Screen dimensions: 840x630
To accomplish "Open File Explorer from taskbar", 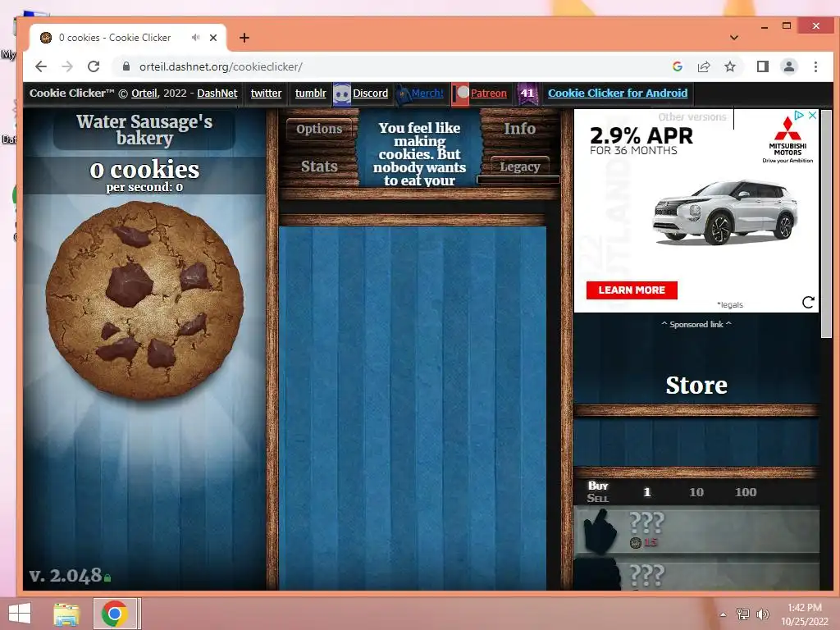I will tap(66, 614).
